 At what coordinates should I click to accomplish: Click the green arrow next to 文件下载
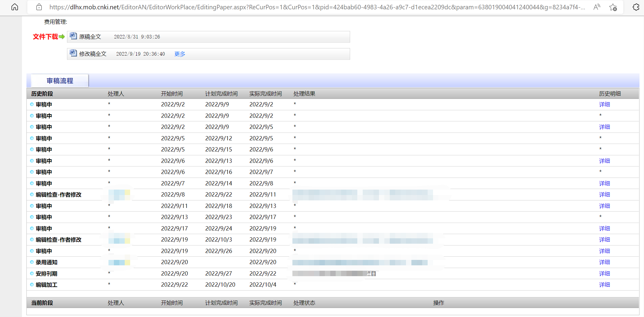tap(62, 37)
